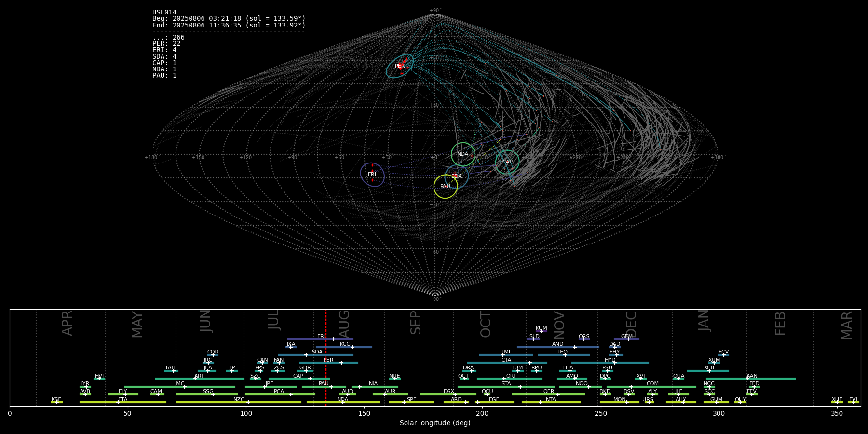This screenshot has width=868, height=434.
Task: Click the 'PAU: 1' legend count
Action: 164,76
